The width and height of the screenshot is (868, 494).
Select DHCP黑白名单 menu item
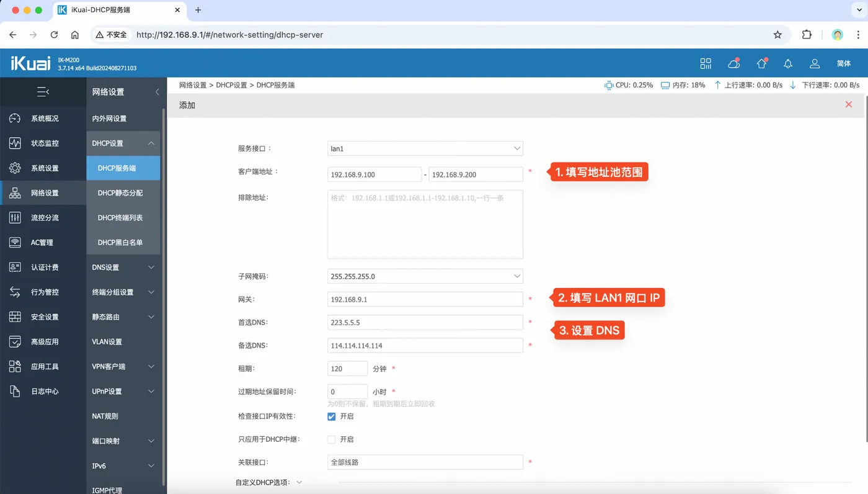pyautogui.click(x=123, y=243)
